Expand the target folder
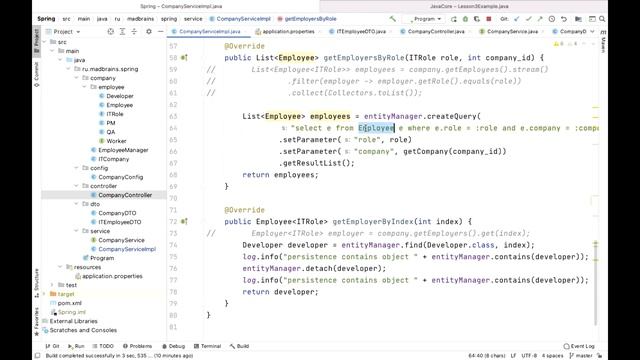Viewport: 640px width, 360px height. pyautogui.click(x=44, y=294)
